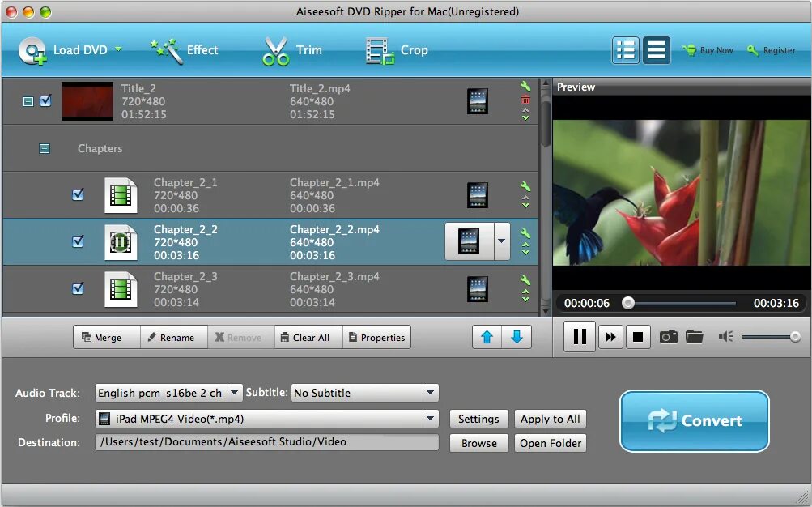Open Title_2 wrench settings icon
This screenshot has width=812, height=507.
[x=525, y=86]
